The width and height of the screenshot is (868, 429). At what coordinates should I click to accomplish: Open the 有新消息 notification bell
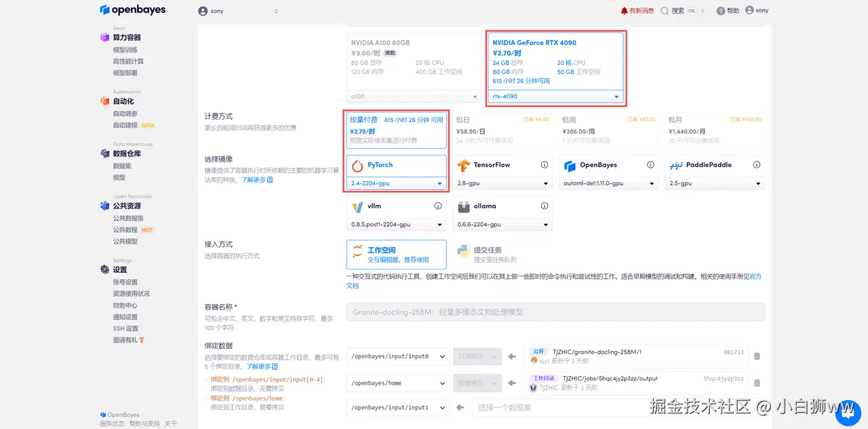click(x=637, y=11)
